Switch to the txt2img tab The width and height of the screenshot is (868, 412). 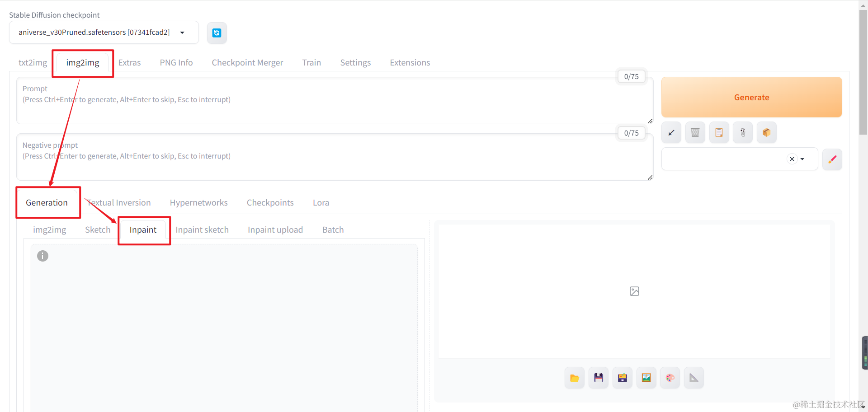coord(33,62)
